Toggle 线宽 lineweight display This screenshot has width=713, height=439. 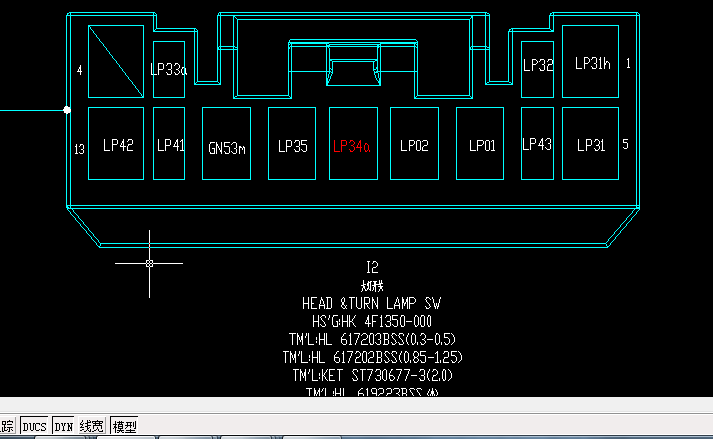pyautogui.click(x=92, y=426)
